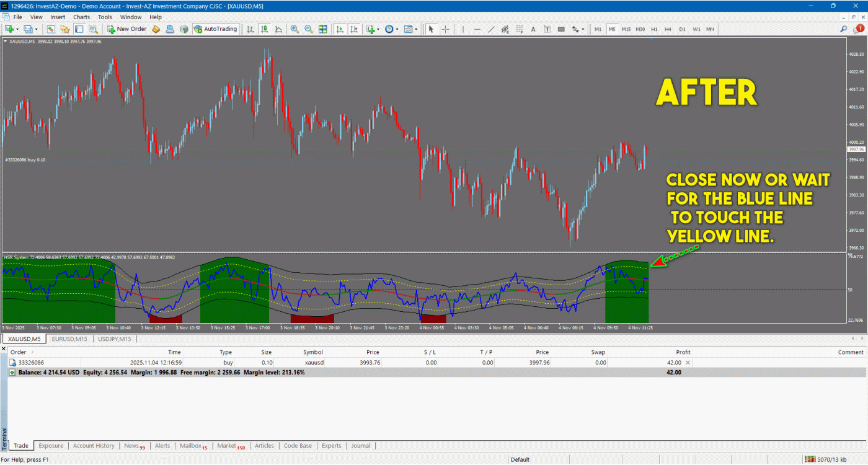Click the New Order button
868x465 pixels.
126,29
